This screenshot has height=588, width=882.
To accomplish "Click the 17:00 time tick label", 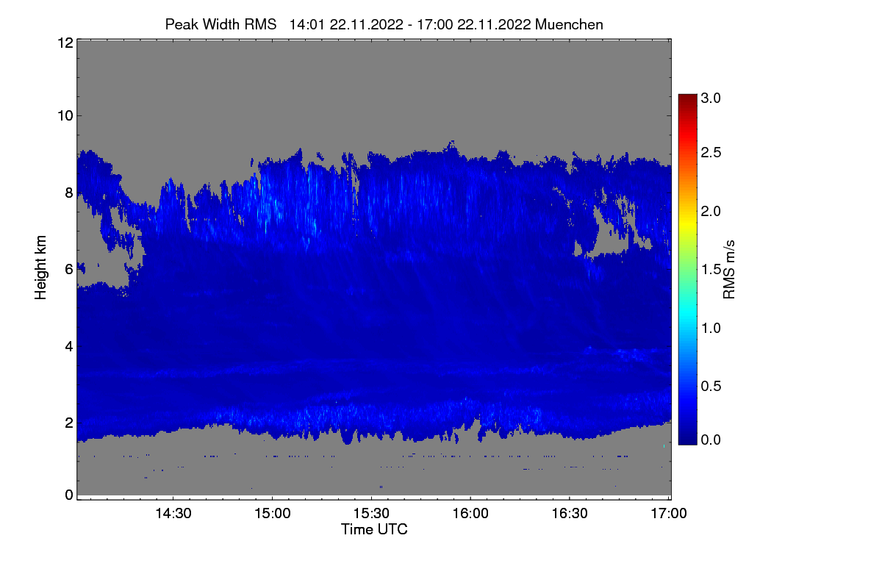I will click(669, 514).
